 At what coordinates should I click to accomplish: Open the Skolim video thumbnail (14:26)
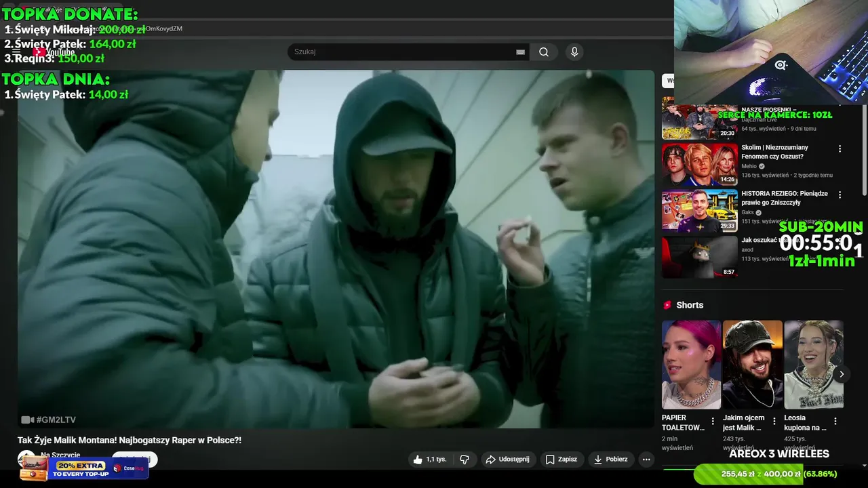(x=700, y=164)
